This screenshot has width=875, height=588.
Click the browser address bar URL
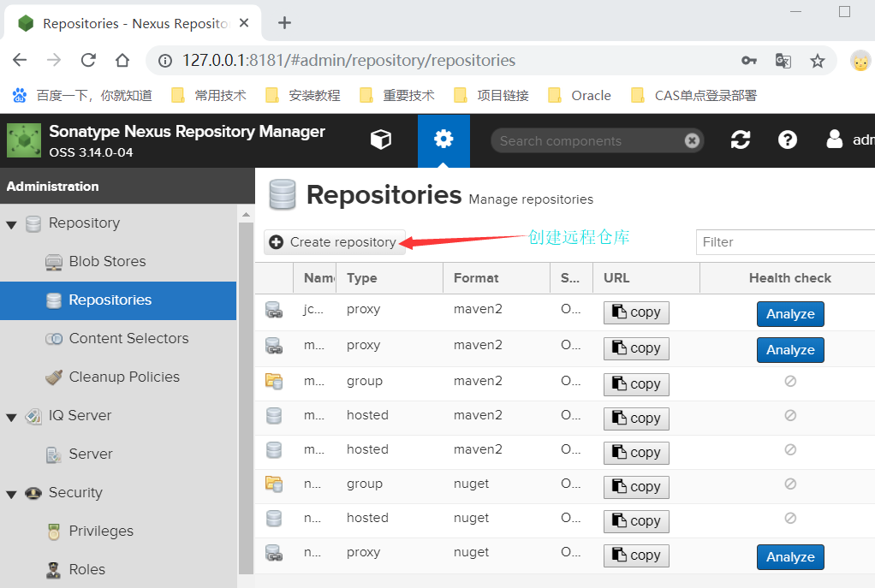pos(348,60)
